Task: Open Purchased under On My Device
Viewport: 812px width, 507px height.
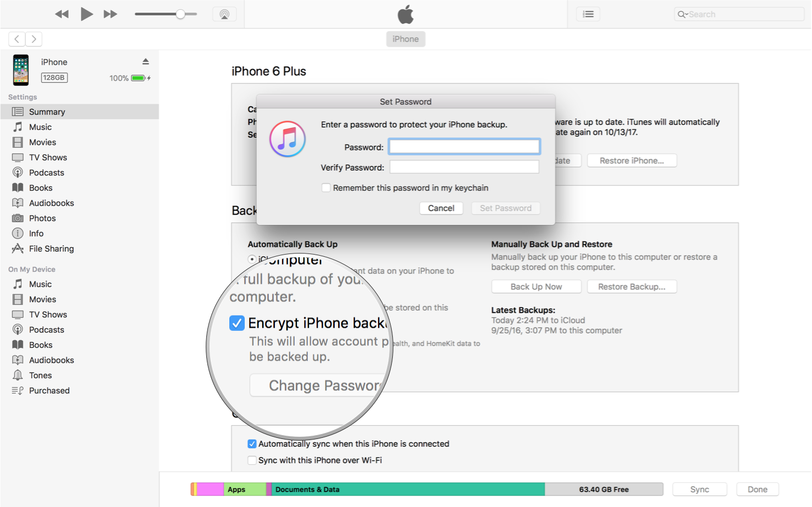Action: point(80,391)
